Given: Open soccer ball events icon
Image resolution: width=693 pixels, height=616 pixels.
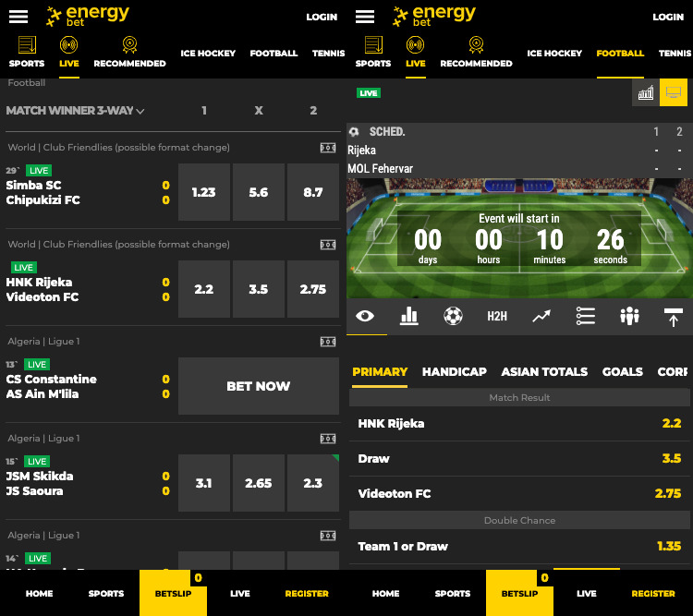Looking at the screenshot, I should click(453, 316).
